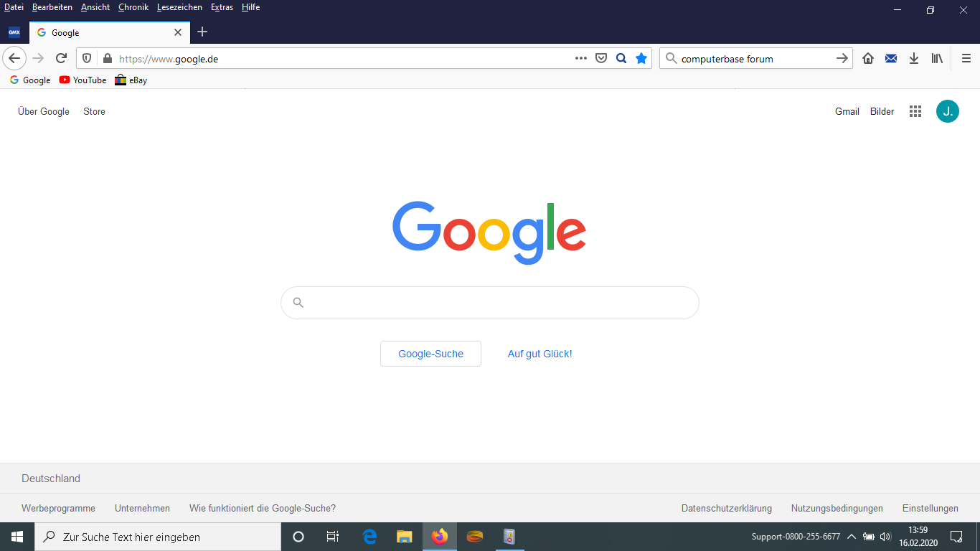Open the Datei menu
The image size is (980, 551).
14,7
